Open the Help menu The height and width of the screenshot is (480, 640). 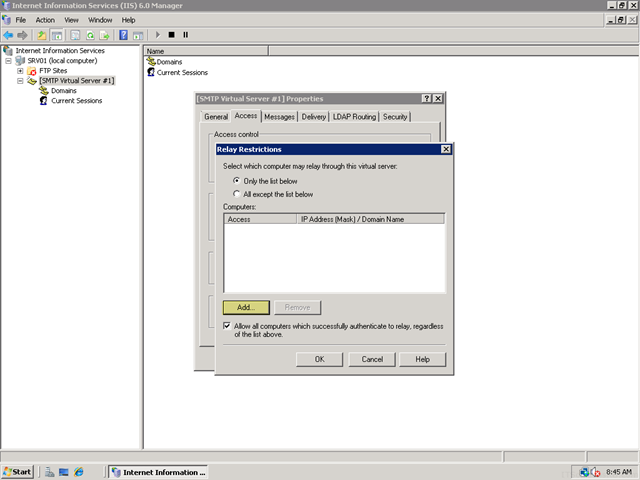[128, 20]
